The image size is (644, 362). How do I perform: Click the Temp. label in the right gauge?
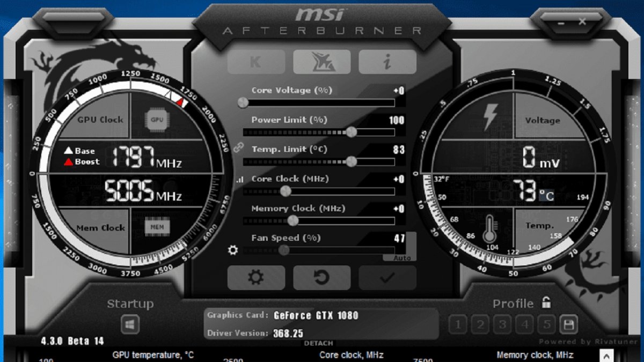[x=539, y=226]
